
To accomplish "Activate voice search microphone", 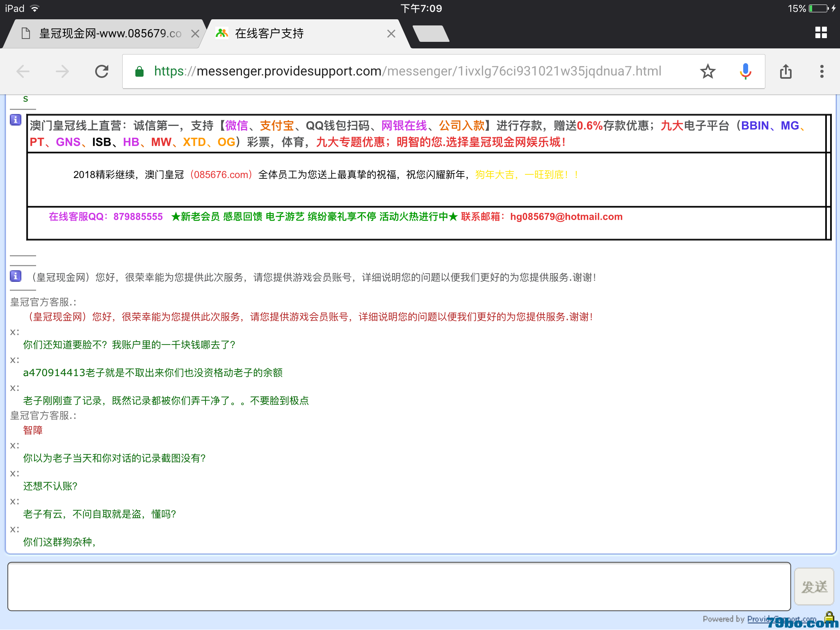I will click(x=745, y=72).
